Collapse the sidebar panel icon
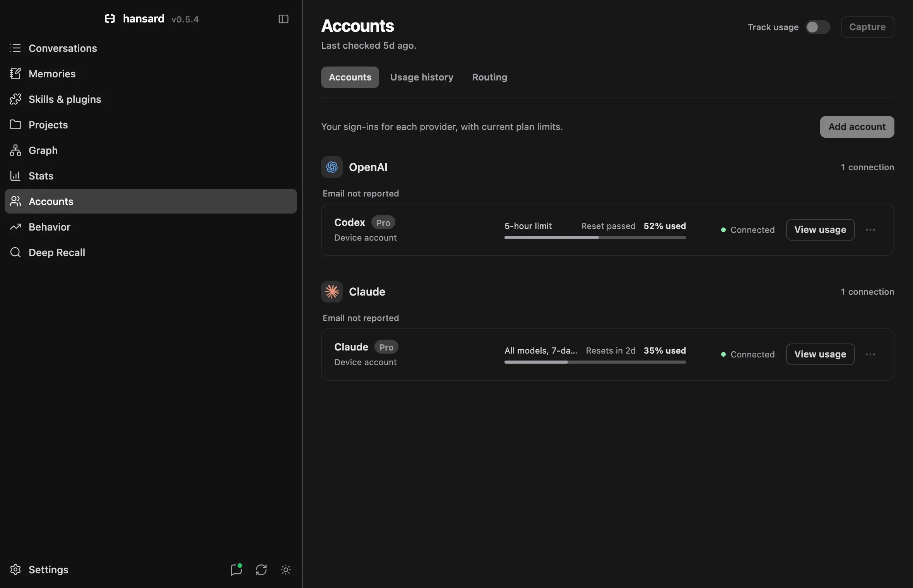The image size is (913, 588). point(284,19)
